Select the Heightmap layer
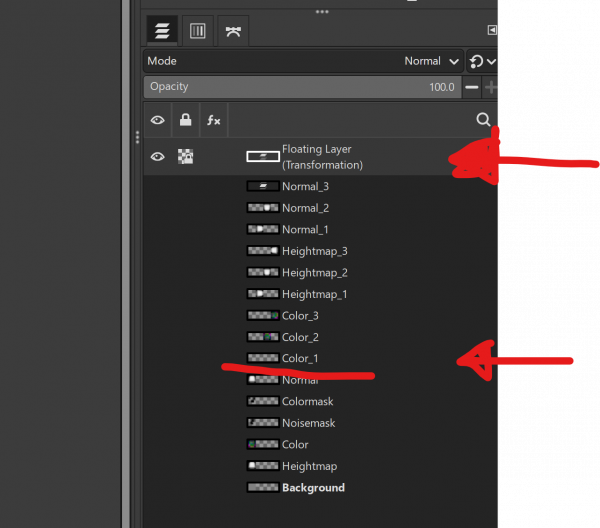Viewport: 600px width, 528px height. click(321, 466)
